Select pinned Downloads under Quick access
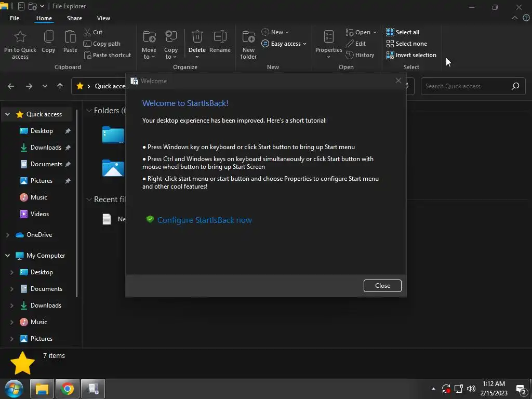 (x=46, y=148)
